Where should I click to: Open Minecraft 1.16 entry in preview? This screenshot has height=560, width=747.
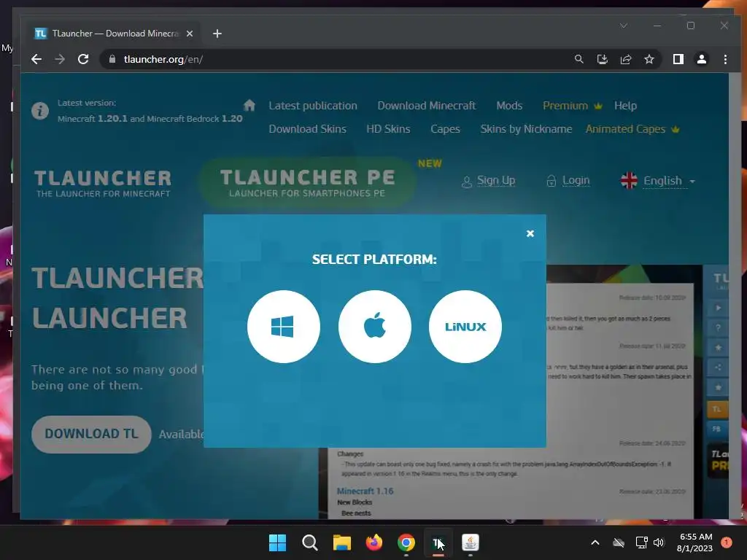pos(365,491)
